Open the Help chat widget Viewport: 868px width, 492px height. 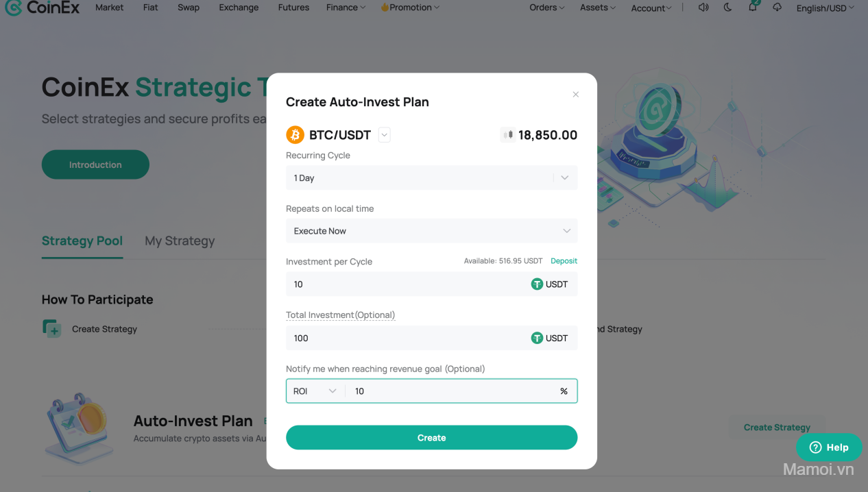pos(829,447)
